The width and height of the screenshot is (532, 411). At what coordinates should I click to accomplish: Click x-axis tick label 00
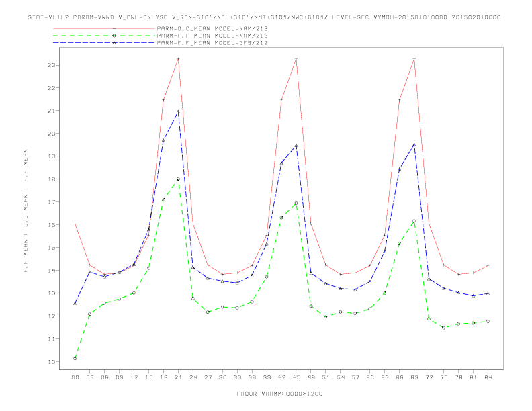(x=75, y=377)
